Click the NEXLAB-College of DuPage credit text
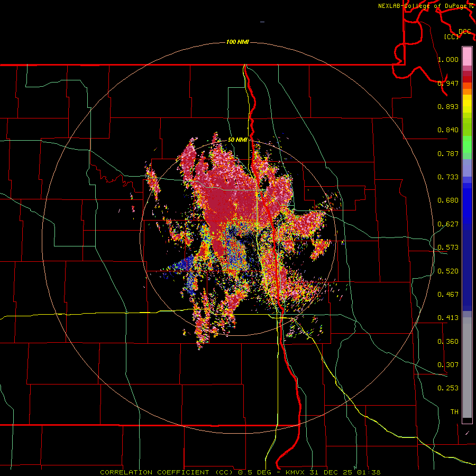476x476 pixels. 424,6
